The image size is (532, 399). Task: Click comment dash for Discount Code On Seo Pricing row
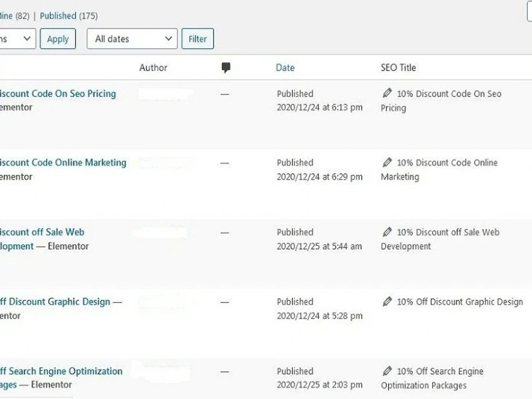tap(225, 94)
